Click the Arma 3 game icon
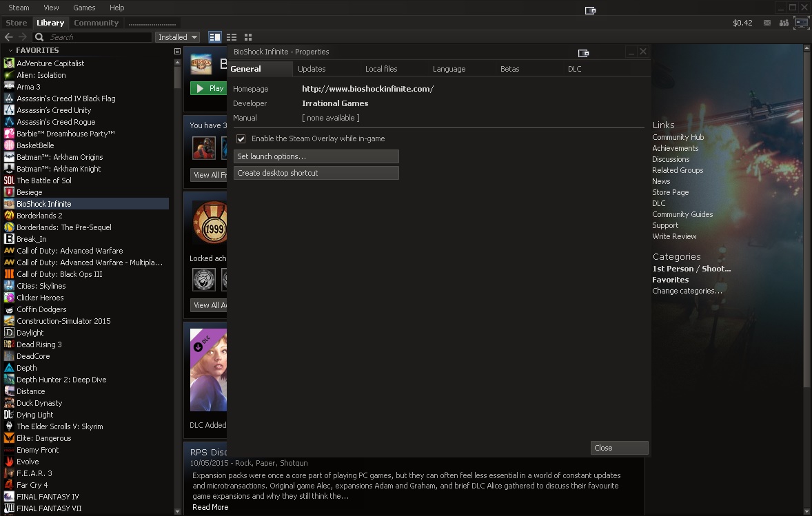Viewport: 812px width, 516px height. [9, 86]
